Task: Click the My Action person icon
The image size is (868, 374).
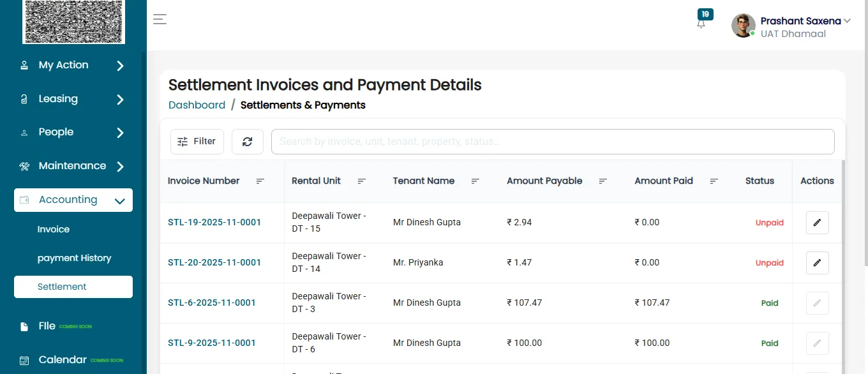Action: click(x=24, y=65)
